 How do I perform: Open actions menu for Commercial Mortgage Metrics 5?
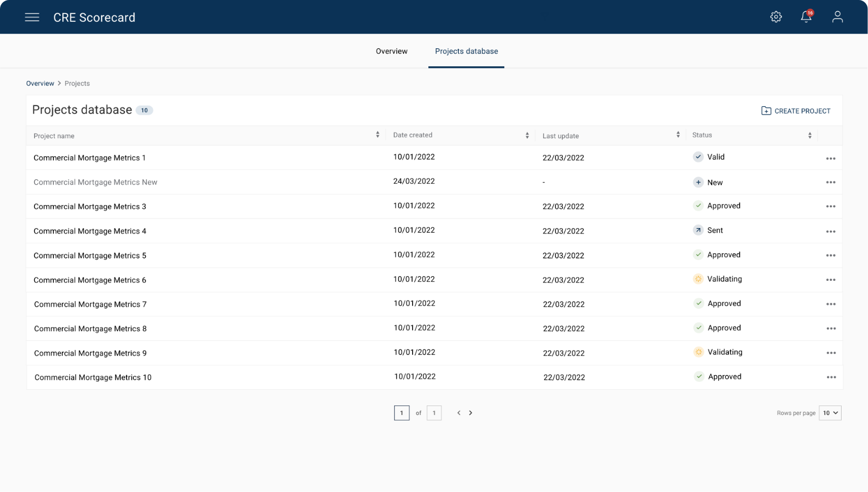[x=830, y=256]
